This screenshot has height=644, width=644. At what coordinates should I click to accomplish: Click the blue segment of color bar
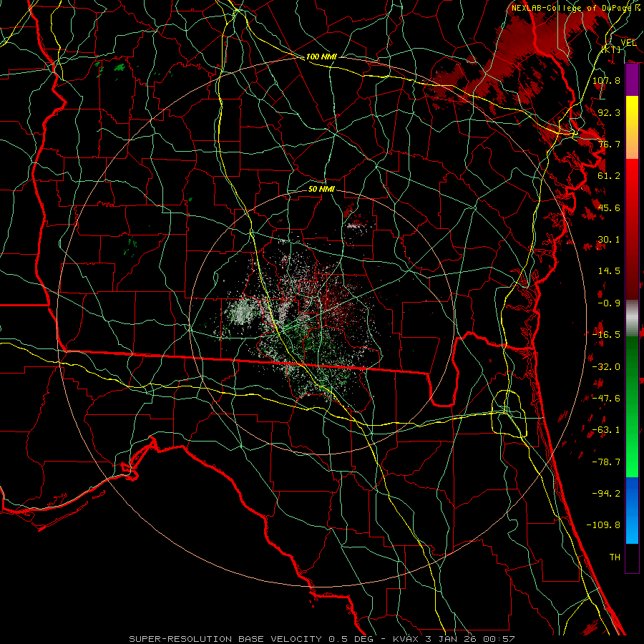pos(632,510)
